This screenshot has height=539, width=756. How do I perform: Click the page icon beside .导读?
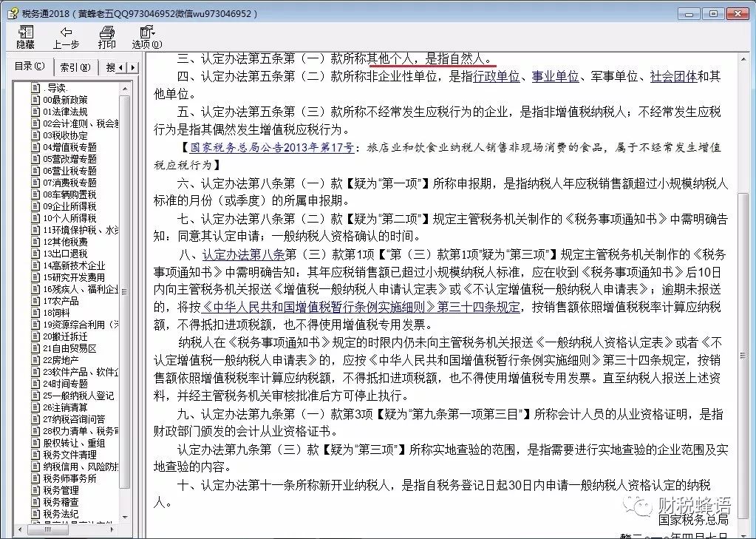[35, 88]
